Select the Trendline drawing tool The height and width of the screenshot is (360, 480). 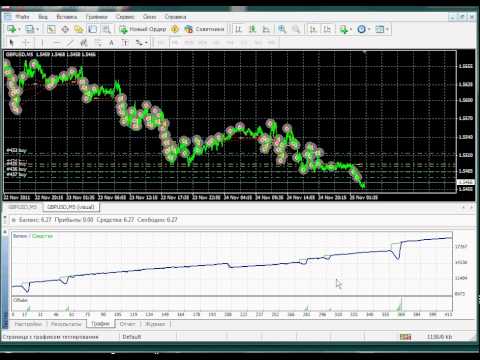[x=70, y=43]
